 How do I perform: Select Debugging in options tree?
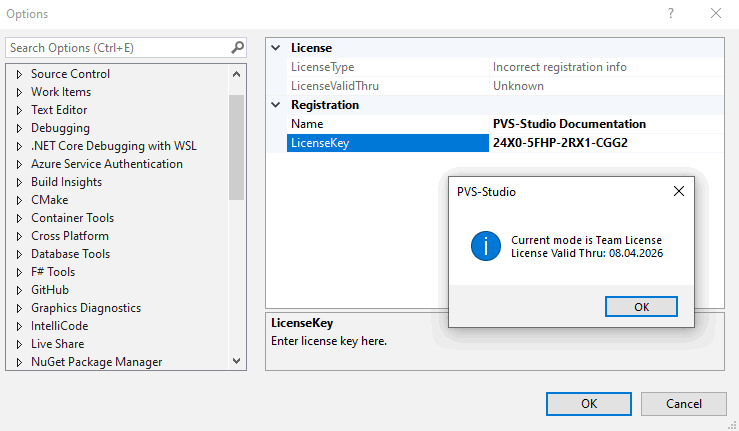pos(60,128)
